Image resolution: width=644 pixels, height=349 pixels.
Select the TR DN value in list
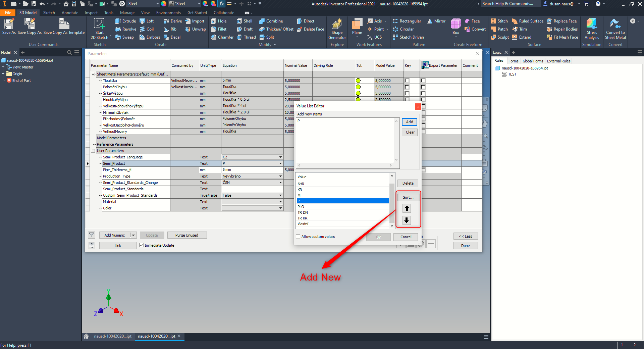303,212
